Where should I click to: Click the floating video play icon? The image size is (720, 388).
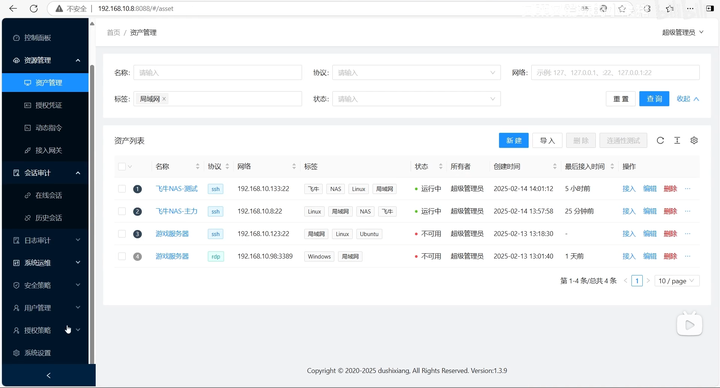point(689,325)
